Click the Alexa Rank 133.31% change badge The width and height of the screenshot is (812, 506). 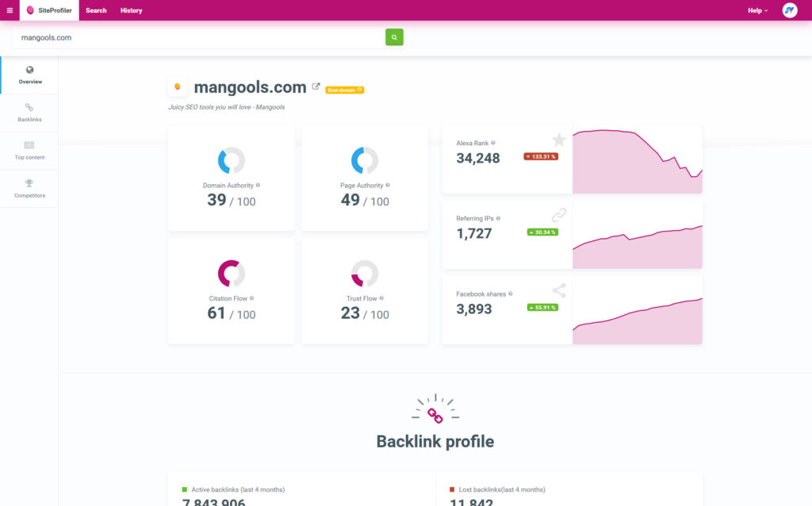[x=541, y=156]
